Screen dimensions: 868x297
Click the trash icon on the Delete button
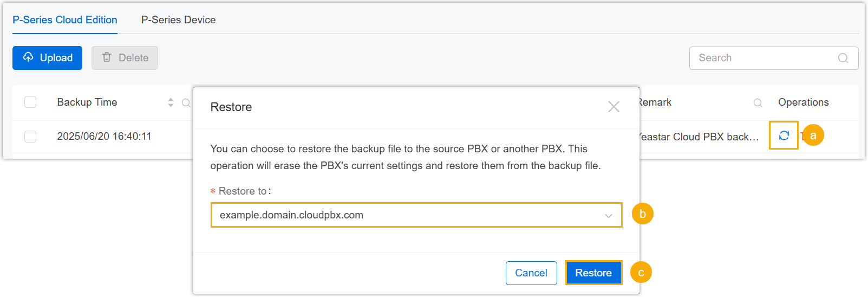pyautogui.click(x=107, y=57)
